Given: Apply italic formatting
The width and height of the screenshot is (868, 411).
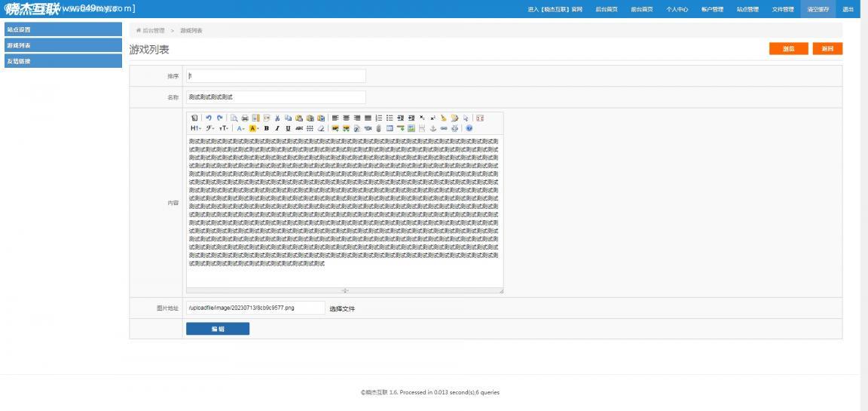Looking at the screenshot, I should pyautogui.click(x=277, y=128).
